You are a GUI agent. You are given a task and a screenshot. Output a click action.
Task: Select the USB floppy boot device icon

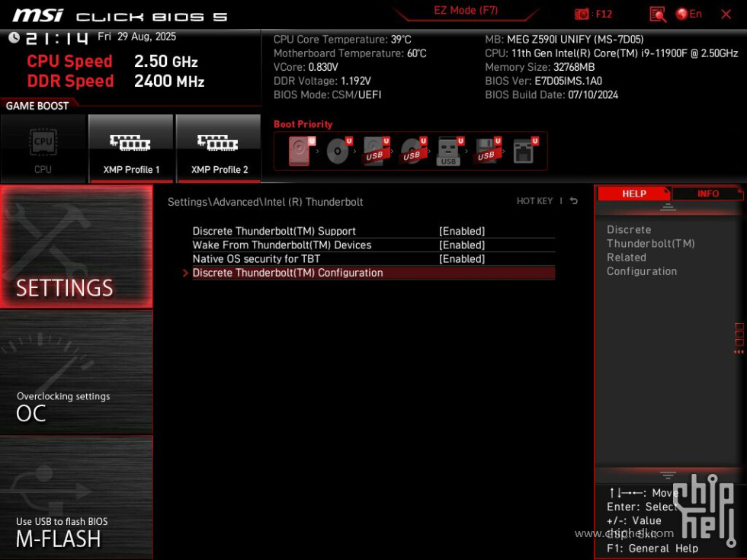point(487,151)
